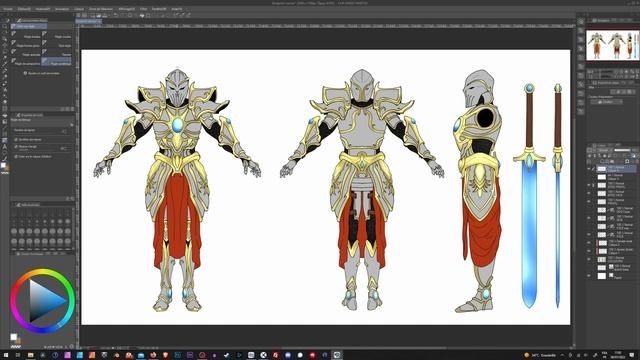Click the Redo arrow in command bar
This screenshot has width=640, height=360.
coord(122,16)
